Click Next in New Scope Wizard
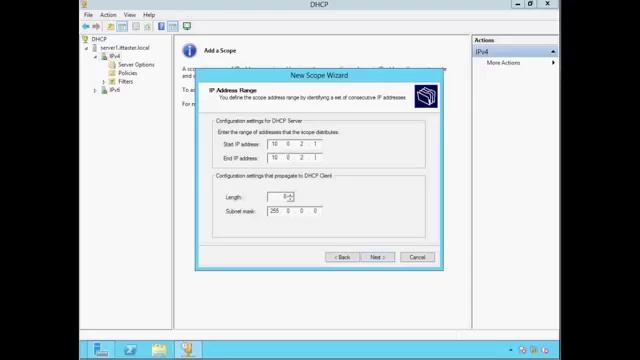This screenshot has height=360, width=640. tap(378, 257)
